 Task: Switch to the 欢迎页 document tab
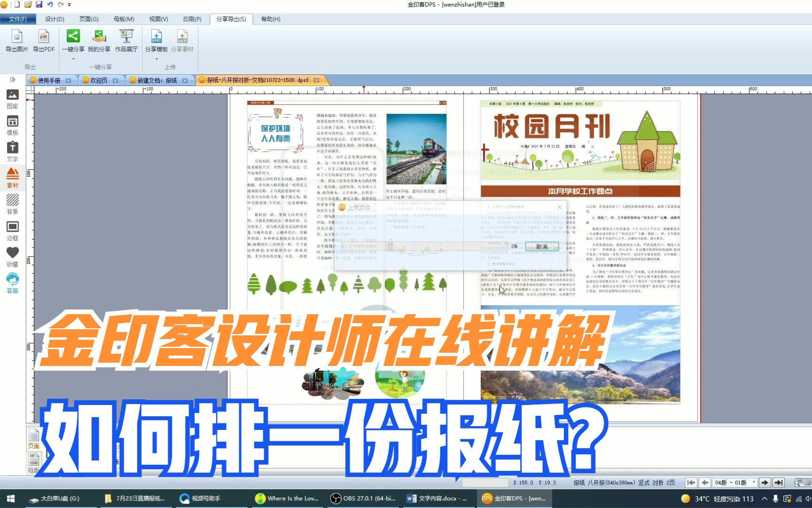coord(98,80)
